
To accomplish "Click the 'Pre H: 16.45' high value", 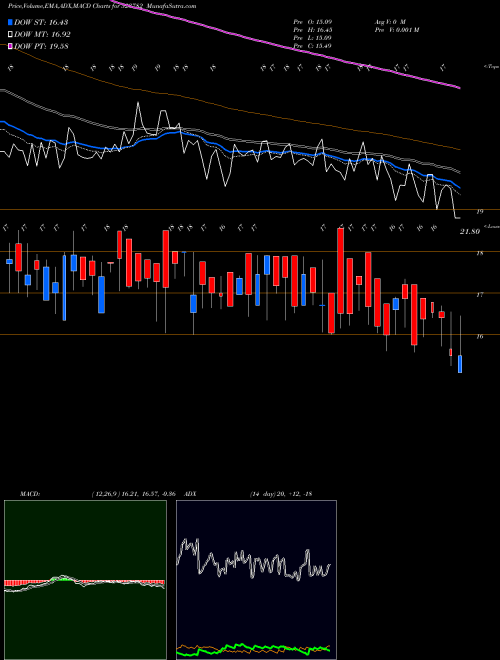I will pyautogui.click(x=313, y=30).
